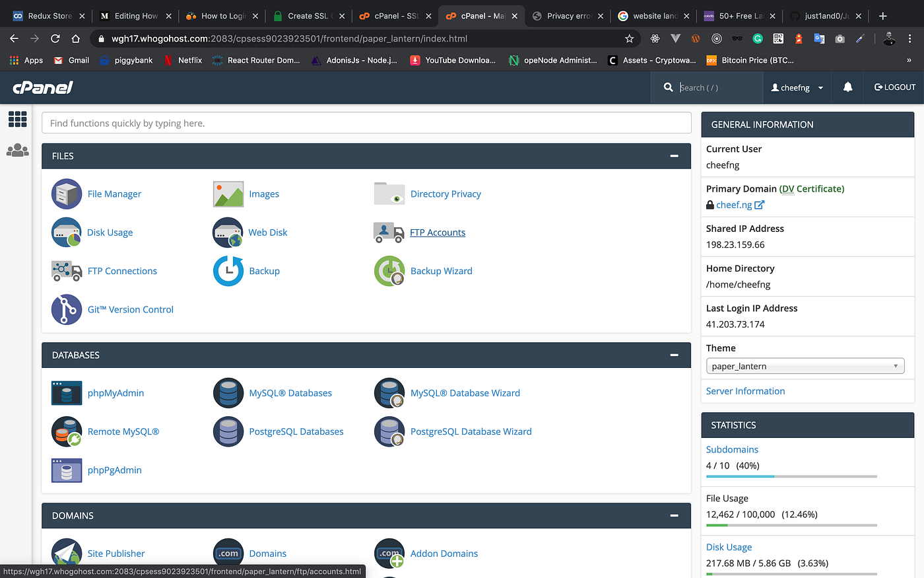The height and width of the screenshot is (578, 924).
Task: Open Git Version Control icon
Action: 67,309
